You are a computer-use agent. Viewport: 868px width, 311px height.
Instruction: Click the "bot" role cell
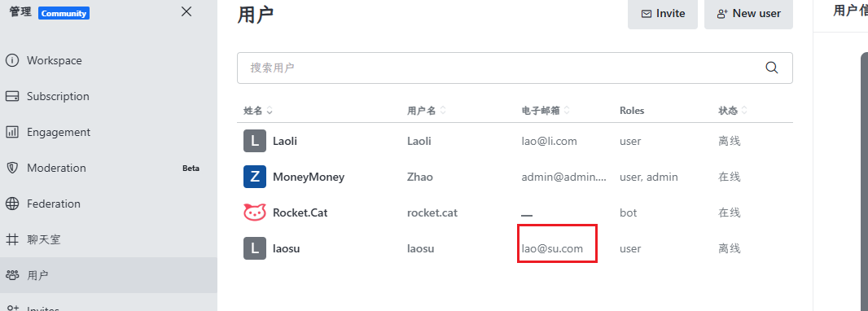coord(629,212)
